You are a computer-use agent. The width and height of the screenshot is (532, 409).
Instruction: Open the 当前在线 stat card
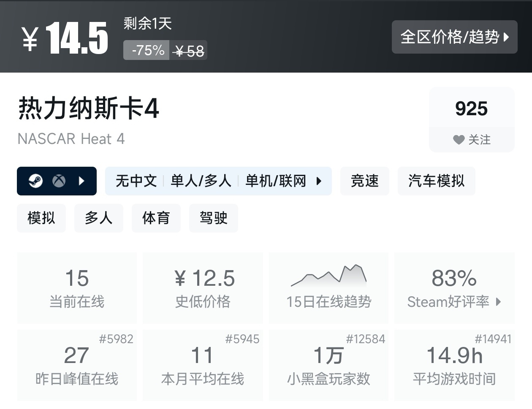click(x=77, y=288)
